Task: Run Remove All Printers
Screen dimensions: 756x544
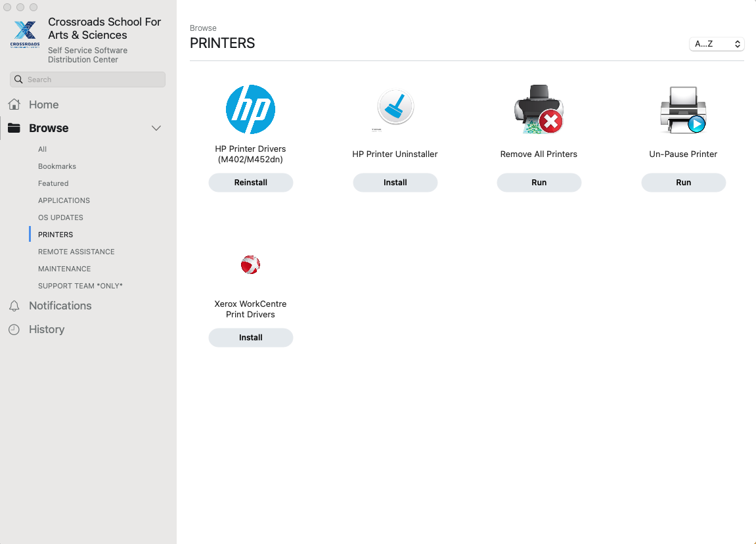Action: (x=539, y=183)
